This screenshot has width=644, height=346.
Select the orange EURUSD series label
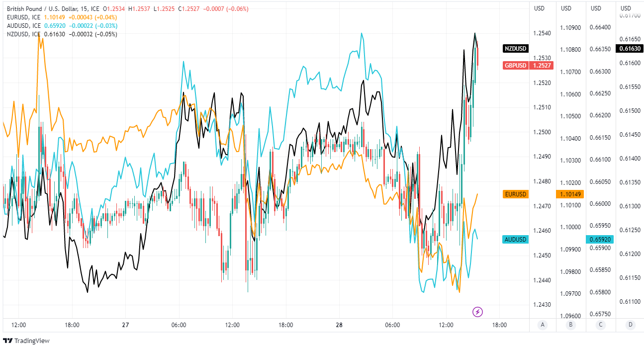coord(516,194)
